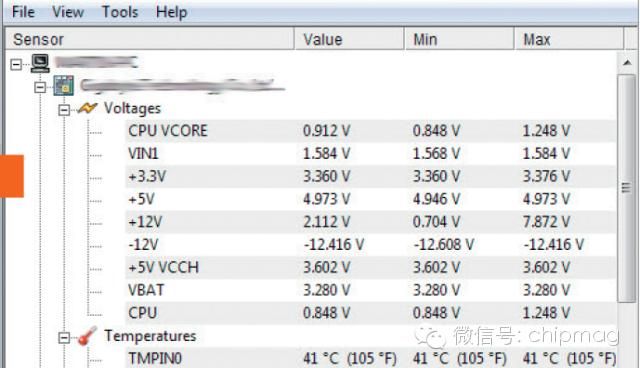
Task: Open the View menu
Action: (68, 12)
